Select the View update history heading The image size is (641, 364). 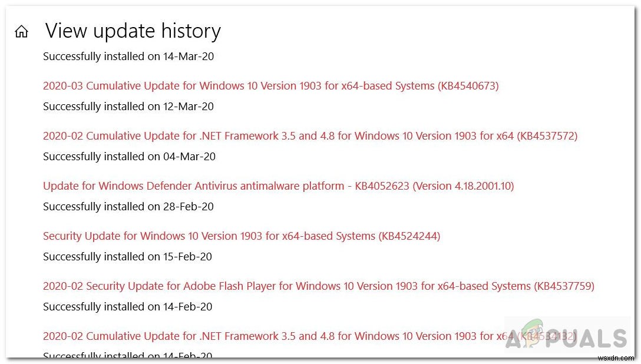132,31
